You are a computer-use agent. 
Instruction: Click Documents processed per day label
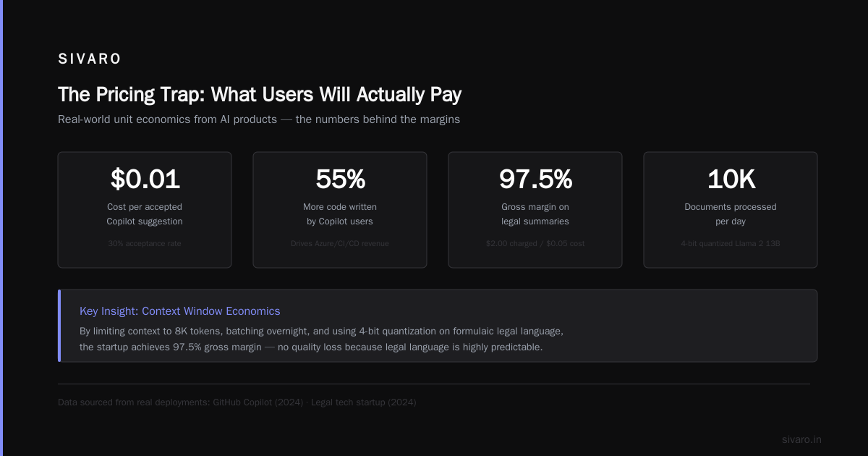tap(731, 214)
